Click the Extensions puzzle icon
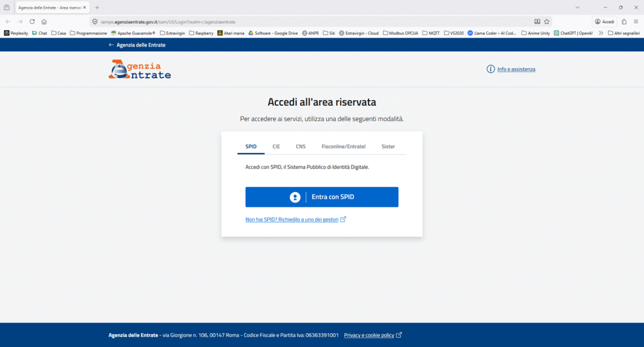The image size is (644, 347). pyautogui.click(x=624, y=21)
